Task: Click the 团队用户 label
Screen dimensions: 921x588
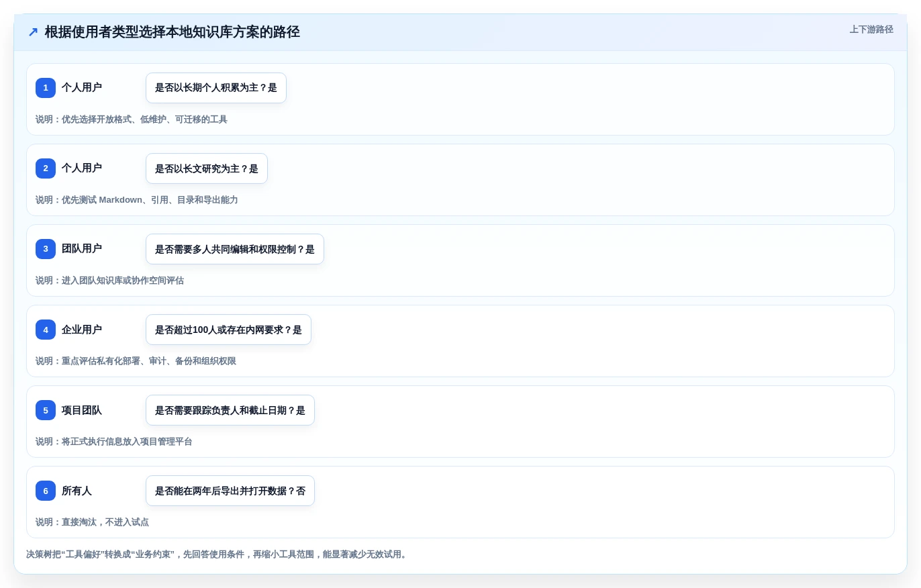Action: coord(82,248)
